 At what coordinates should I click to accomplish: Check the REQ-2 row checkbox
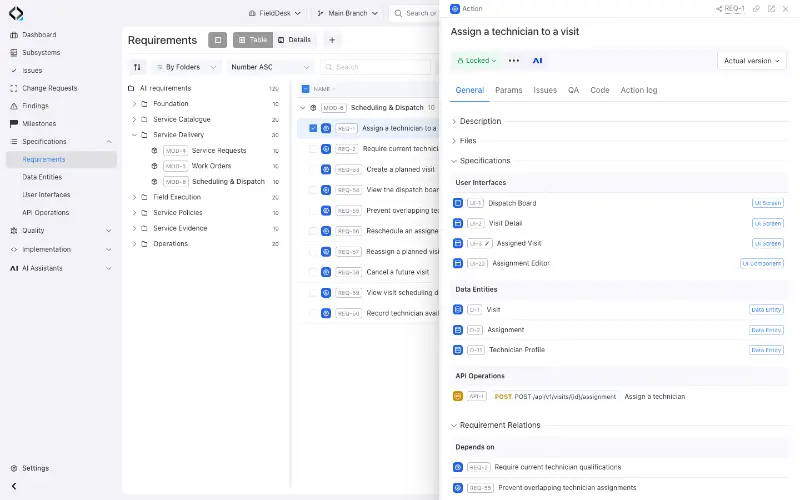coord(313,149)
